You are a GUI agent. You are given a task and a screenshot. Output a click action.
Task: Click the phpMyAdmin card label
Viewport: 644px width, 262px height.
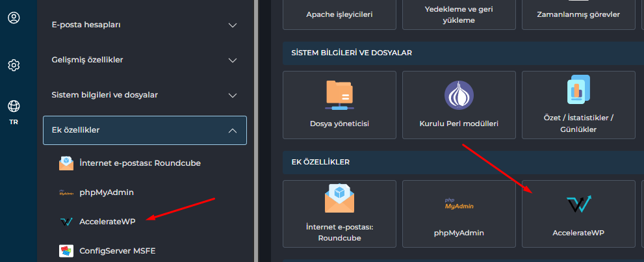[459, 233]
